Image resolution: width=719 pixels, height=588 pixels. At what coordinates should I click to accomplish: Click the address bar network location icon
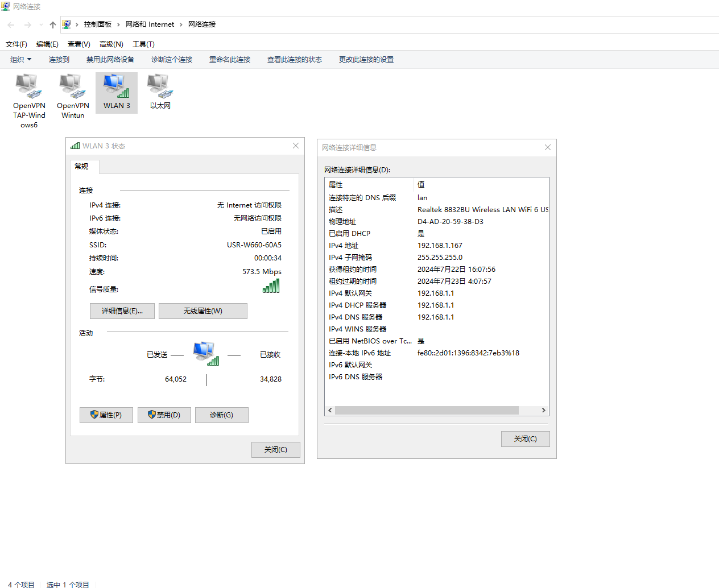click(x=67, y=24)
